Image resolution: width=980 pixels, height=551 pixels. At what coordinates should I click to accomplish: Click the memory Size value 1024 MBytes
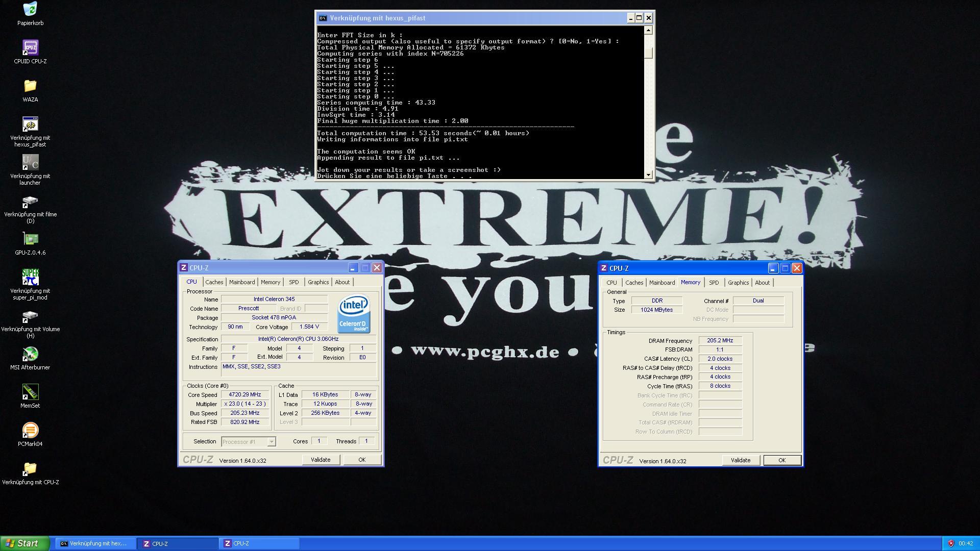pos(657,310)
